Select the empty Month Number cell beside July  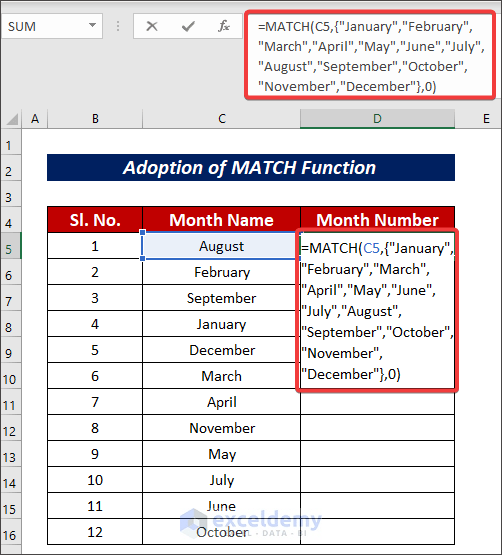tap(377, 480)
